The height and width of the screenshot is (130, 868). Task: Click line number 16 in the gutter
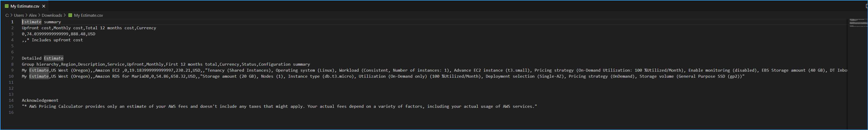11,112
